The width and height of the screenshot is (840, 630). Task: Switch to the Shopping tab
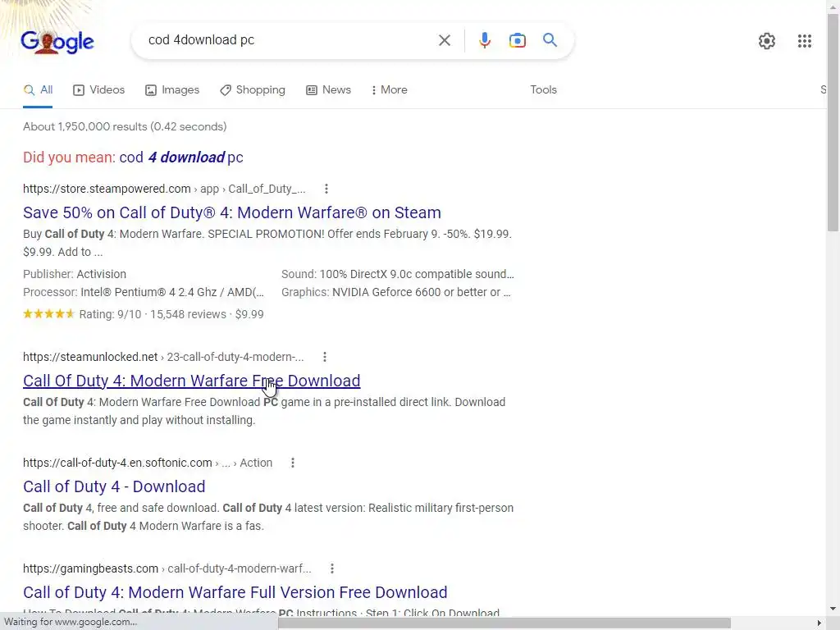pyautogui.click(x=253, y=90)
